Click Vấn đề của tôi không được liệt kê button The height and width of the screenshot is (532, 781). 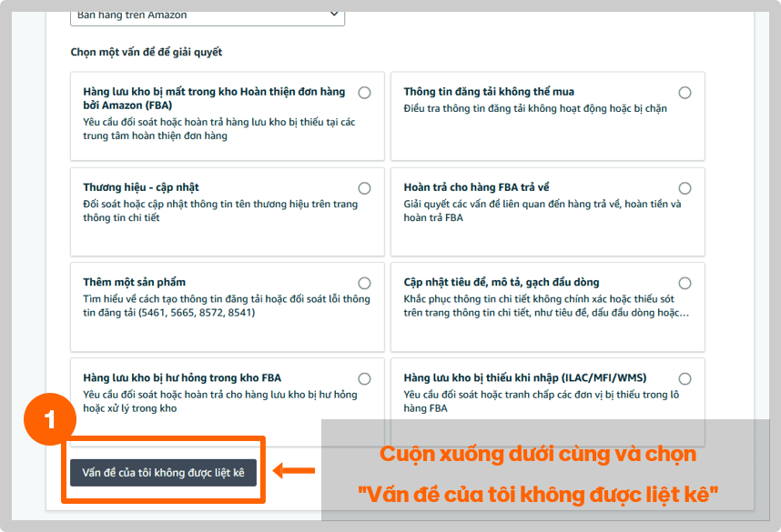click(x=163, y=473)
